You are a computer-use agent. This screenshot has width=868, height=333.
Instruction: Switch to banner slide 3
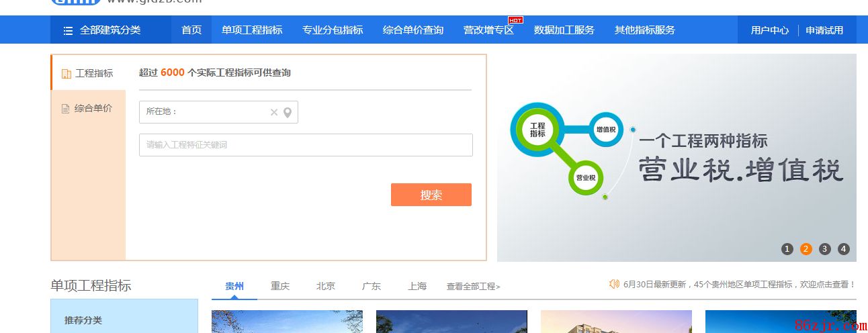[825, 249]
